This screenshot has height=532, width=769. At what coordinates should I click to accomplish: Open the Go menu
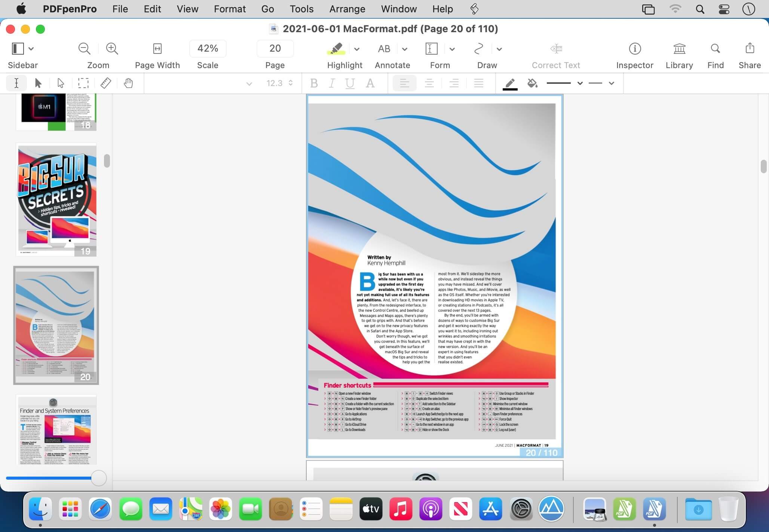point(267,9)
